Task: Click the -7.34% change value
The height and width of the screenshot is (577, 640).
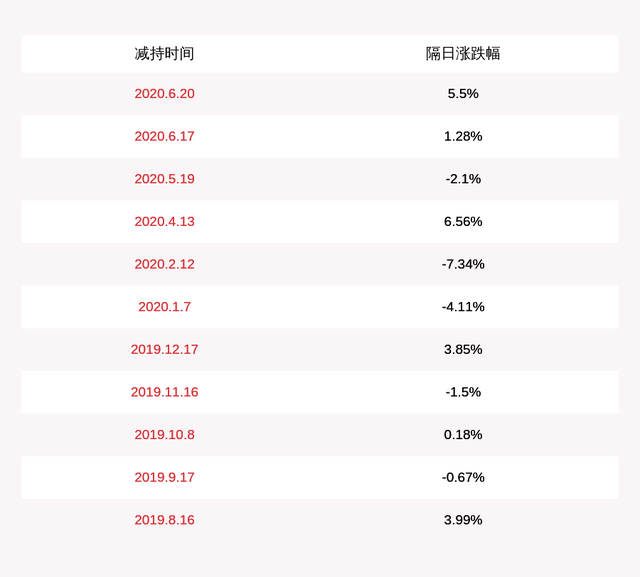Action: pos(463,264)
